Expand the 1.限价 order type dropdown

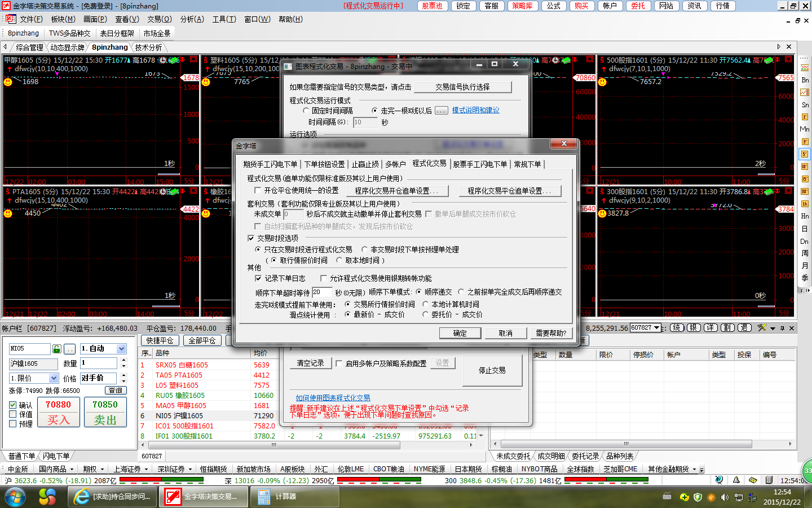point(54,378)
